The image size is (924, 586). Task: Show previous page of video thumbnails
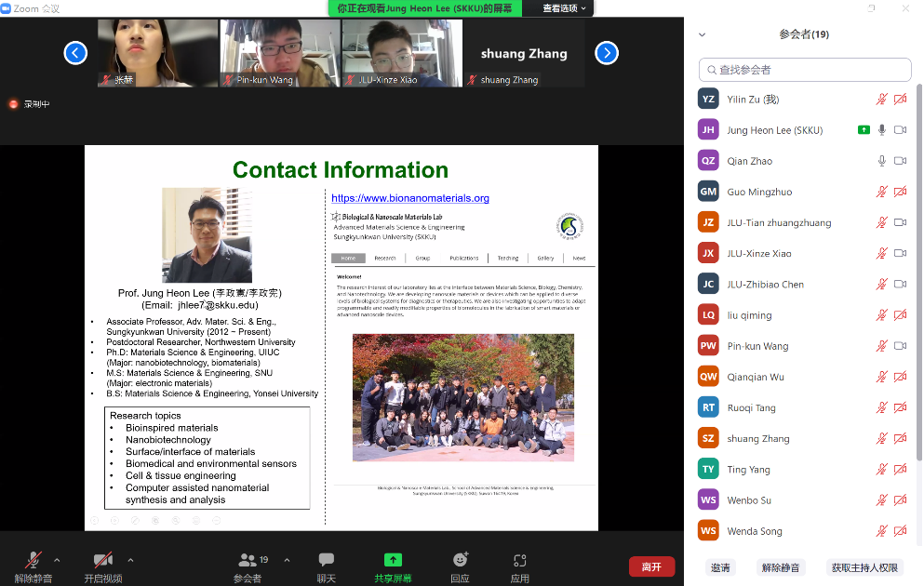75,53
